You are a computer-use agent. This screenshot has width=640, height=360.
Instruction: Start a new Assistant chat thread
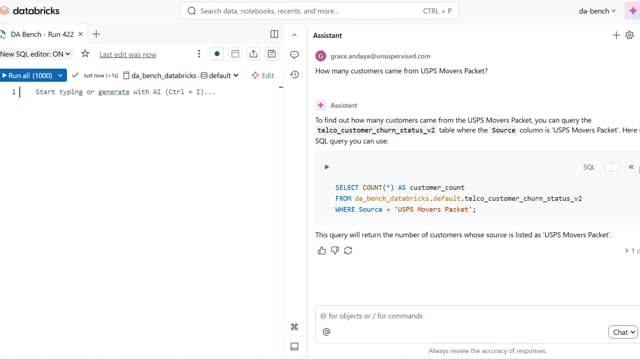pos(616,36)
